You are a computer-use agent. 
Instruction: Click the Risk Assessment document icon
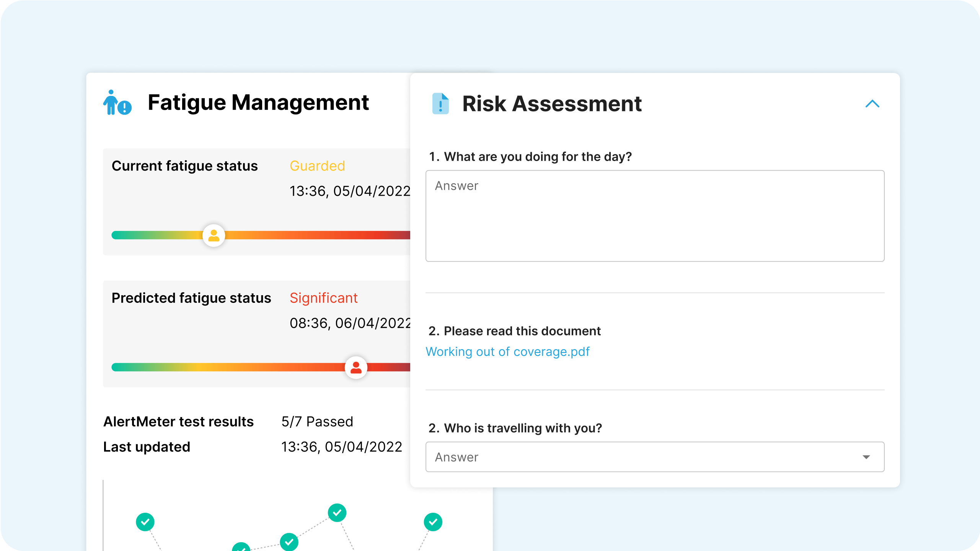click(440, 104)
